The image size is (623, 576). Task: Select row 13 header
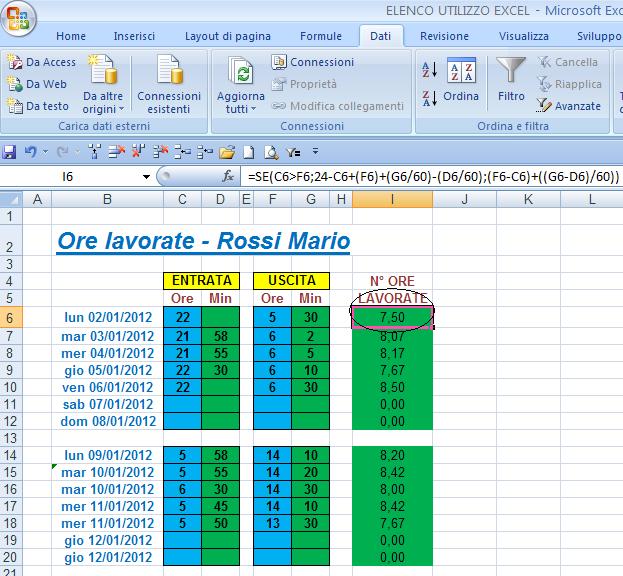click(x=11, y=438)
